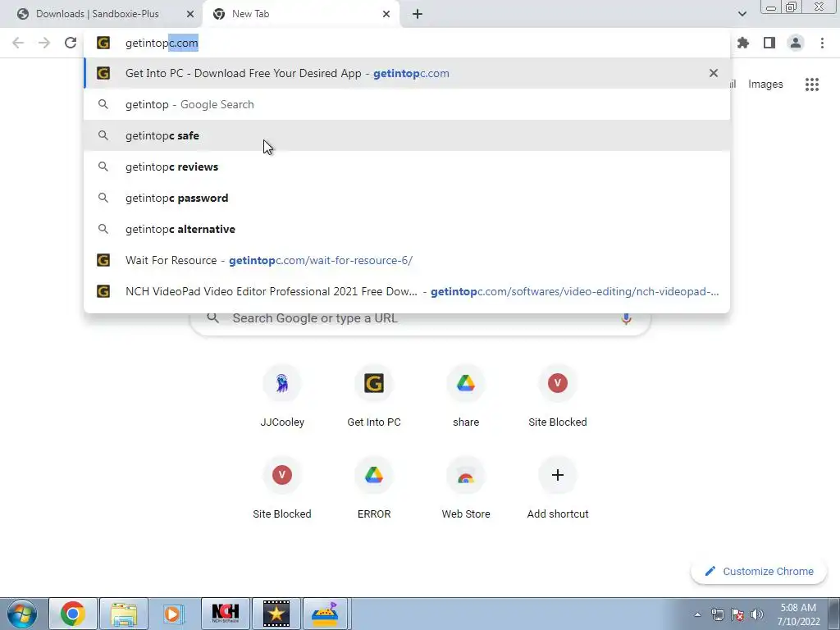Open the NCH Software taskbar icon
Viewport: 840px width, 630px height.
point(226,614)
